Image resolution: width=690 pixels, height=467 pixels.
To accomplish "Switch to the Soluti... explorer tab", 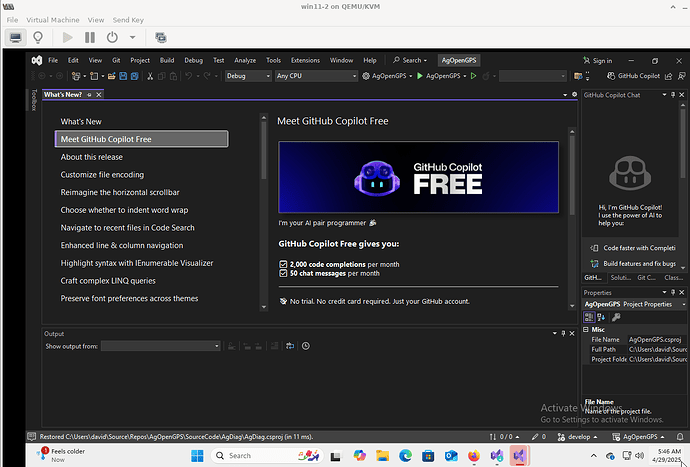I will point(621,278).
